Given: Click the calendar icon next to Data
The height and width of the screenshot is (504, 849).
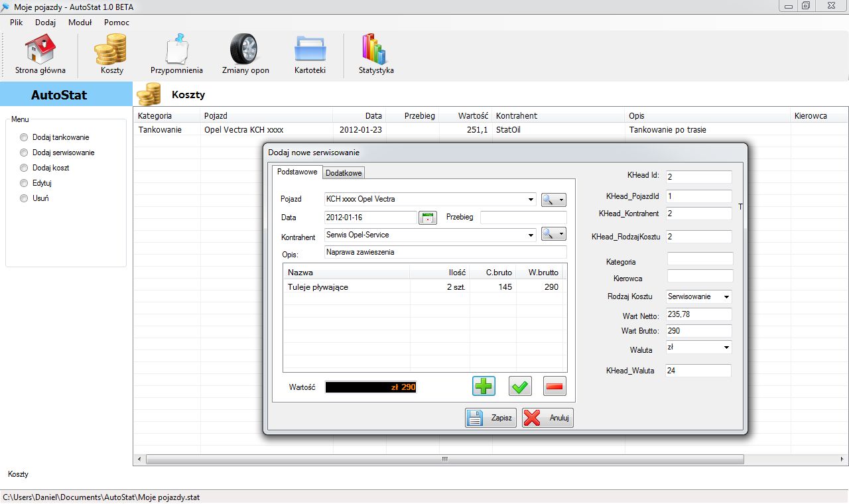Looking at the screenshot, I should click(428, 218).
